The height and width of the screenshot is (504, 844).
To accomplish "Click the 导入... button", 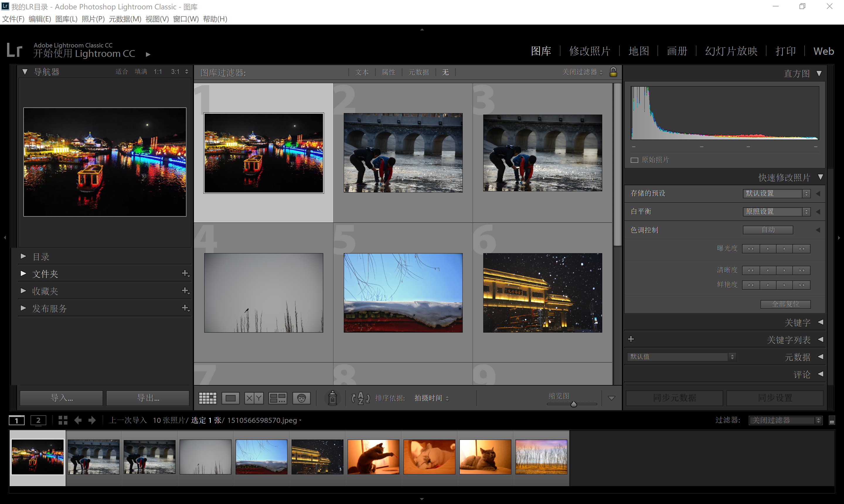I will tap(62, 398).
